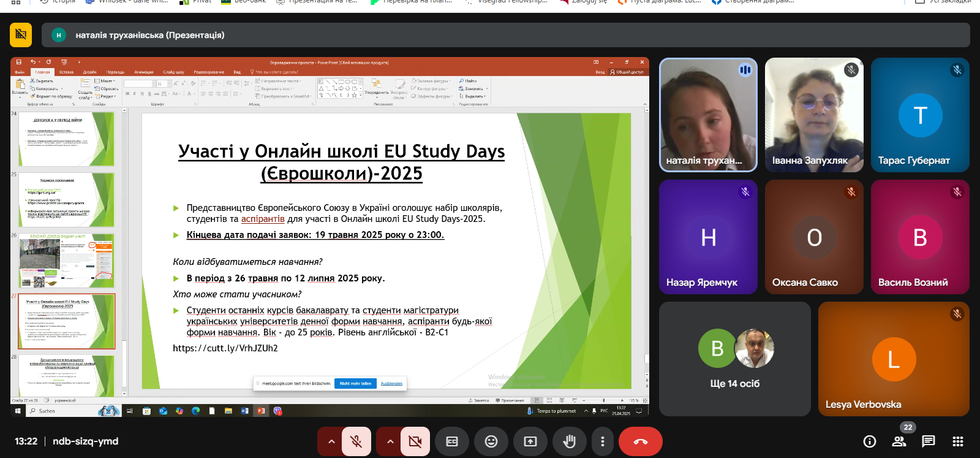
Task: Turn on the camera in Meet
Action: pos(415,441)
